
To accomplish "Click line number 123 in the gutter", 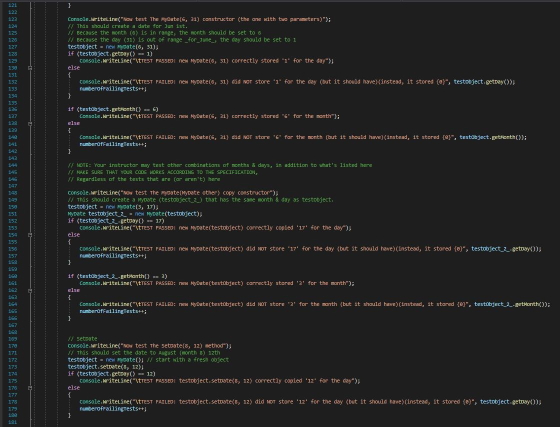I will point(12,19).
